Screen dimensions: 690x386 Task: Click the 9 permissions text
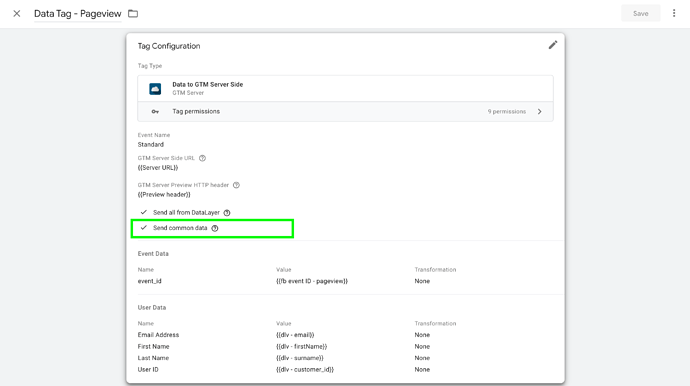(506, 111)
